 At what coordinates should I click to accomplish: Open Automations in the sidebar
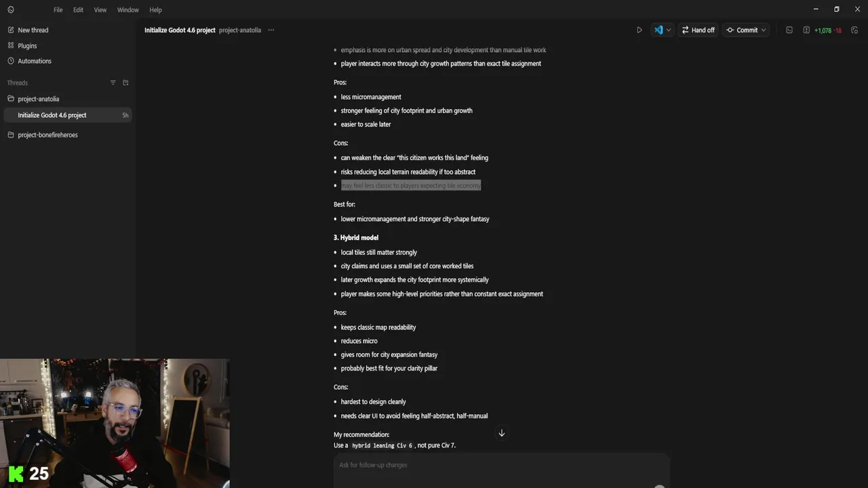(x=34, y=61)
